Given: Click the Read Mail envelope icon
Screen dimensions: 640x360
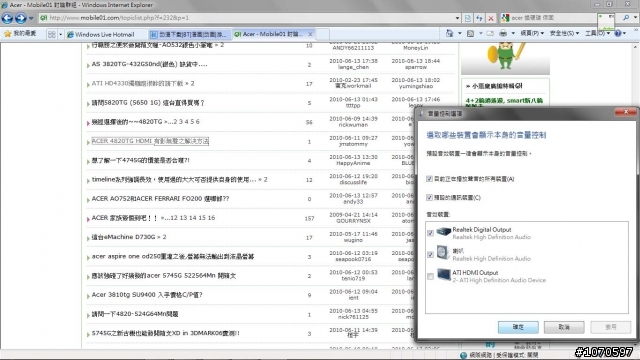Looking at the screenshot, I should 490,33.
